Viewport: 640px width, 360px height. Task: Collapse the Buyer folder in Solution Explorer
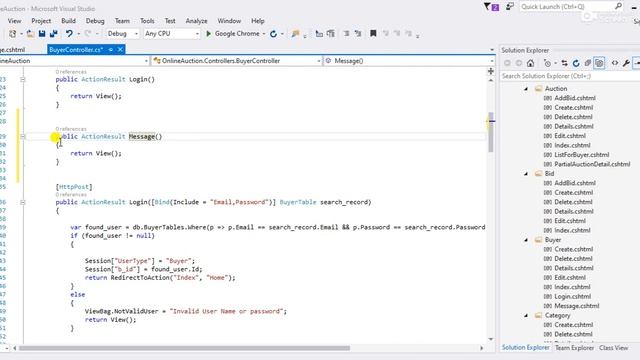526,240
